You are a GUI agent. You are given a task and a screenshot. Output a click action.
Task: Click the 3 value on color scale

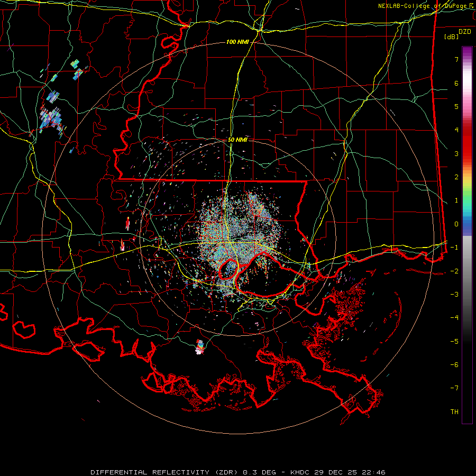[456, 153]
